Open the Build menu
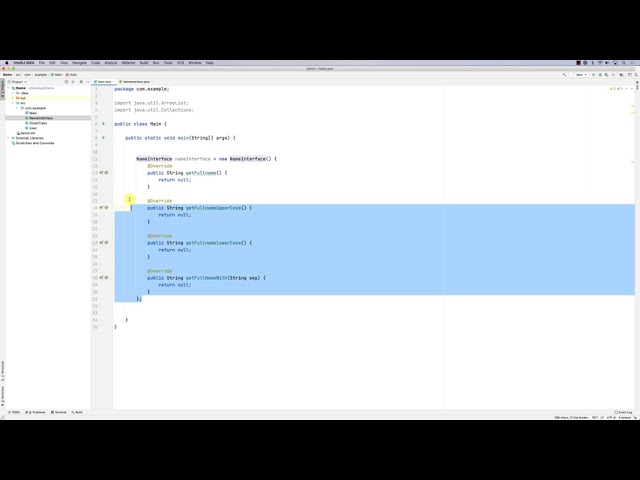This screenshot has height=480, width=640. click(x=144, y=63)
